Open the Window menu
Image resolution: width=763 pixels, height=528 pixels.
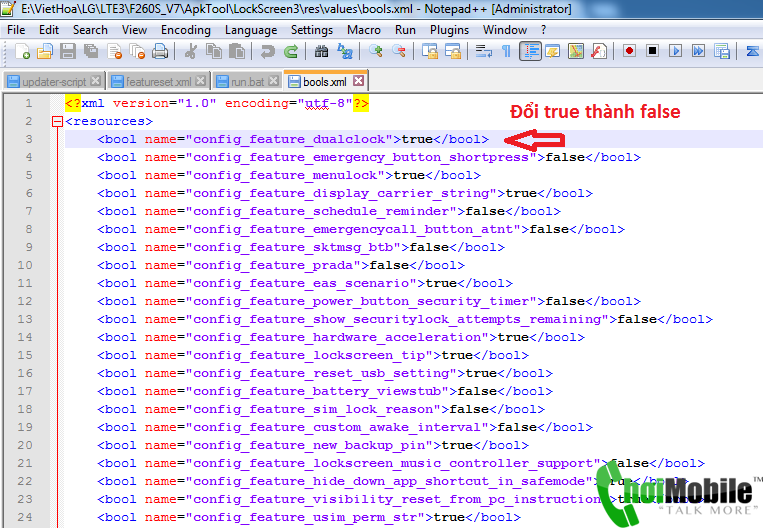(505, 30)
